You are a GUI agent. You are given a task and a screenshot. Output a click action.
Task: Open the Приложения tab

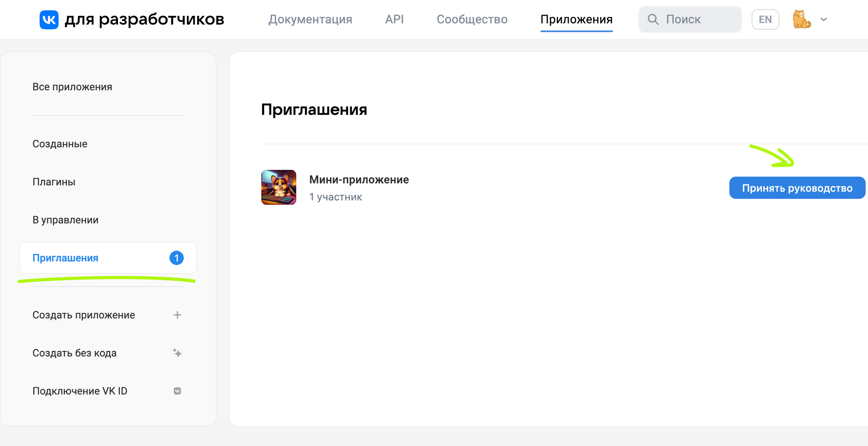click(577, 19)
